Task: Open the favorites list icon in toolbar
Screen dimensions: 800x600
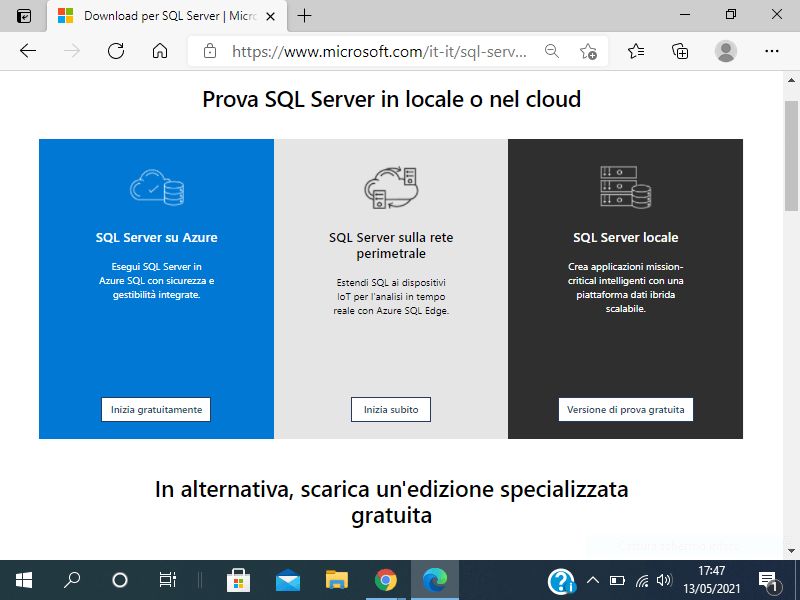Action: 635,50
